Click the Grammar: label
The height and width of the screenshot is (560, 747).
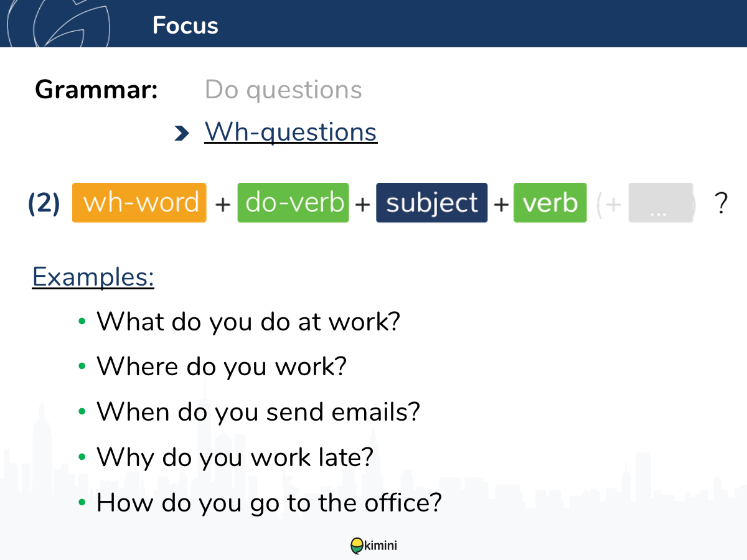96,90
